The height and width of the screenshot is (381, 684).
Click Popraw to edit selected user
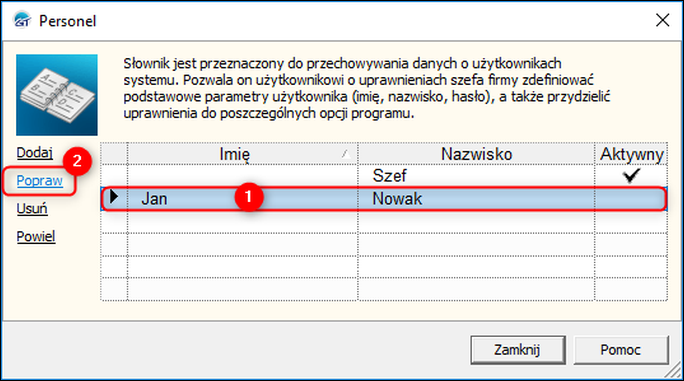click(40, 181)
